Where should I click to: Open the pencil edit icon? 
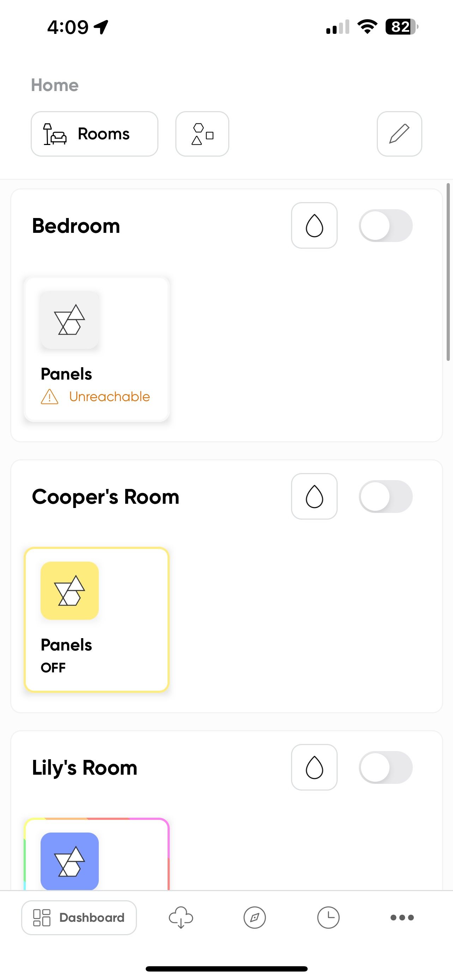[x=399, y=134]
